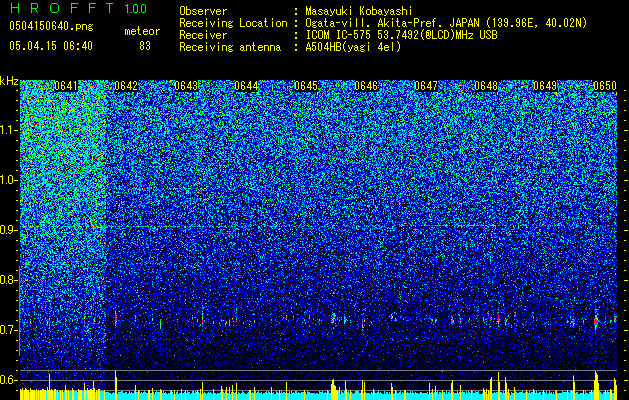Click the "Receiver" field label
The height and width of the screenshot is (400, 629).
click(203, 35)
